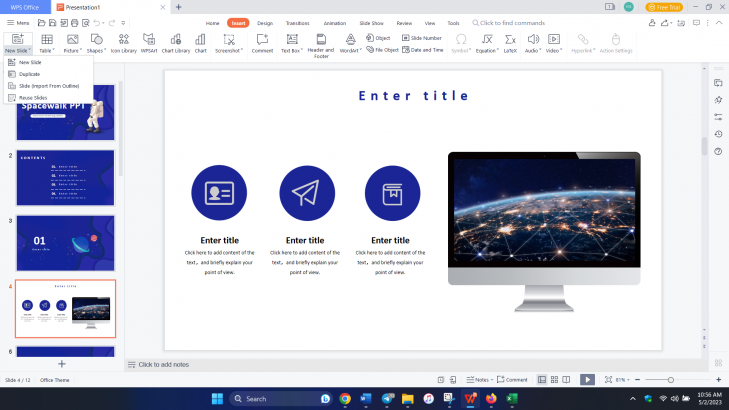Insert WPSArt graphic
729x410 pixels.
pos(149,44)
